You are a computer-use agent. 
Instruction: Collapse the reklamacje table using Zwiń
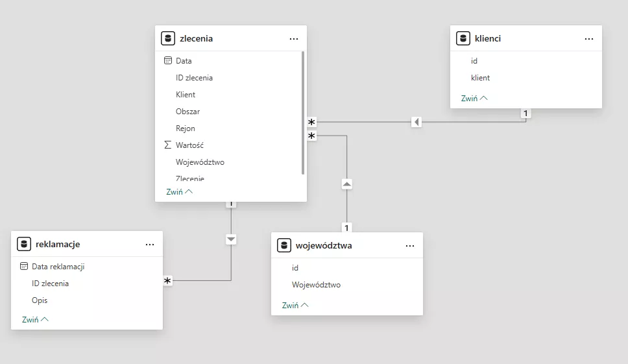(35, 319)
